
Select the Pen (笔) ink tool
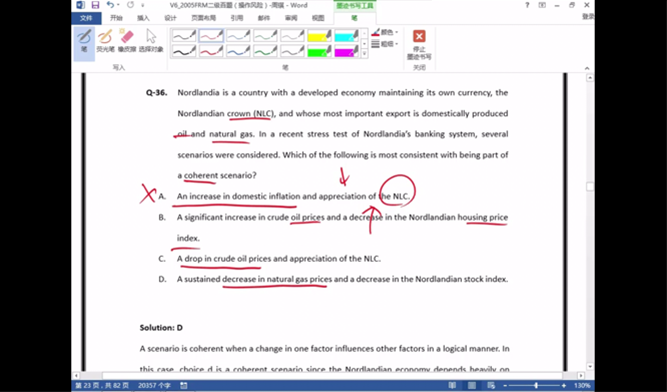pos(84,43)
